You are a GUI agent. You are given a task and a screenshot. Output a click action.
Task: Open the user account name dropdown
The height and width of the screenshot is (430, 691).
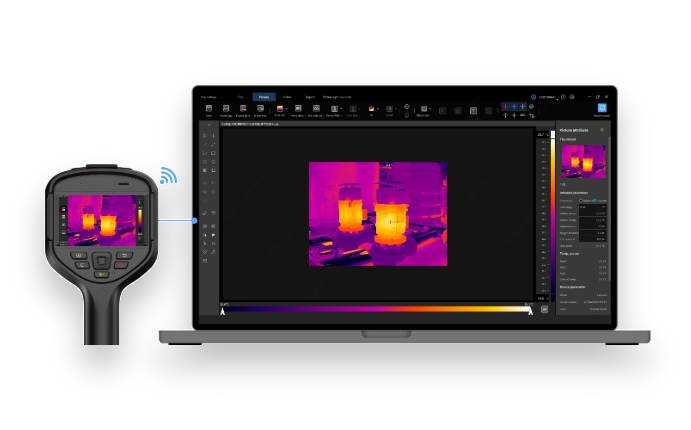coord(548,97)
